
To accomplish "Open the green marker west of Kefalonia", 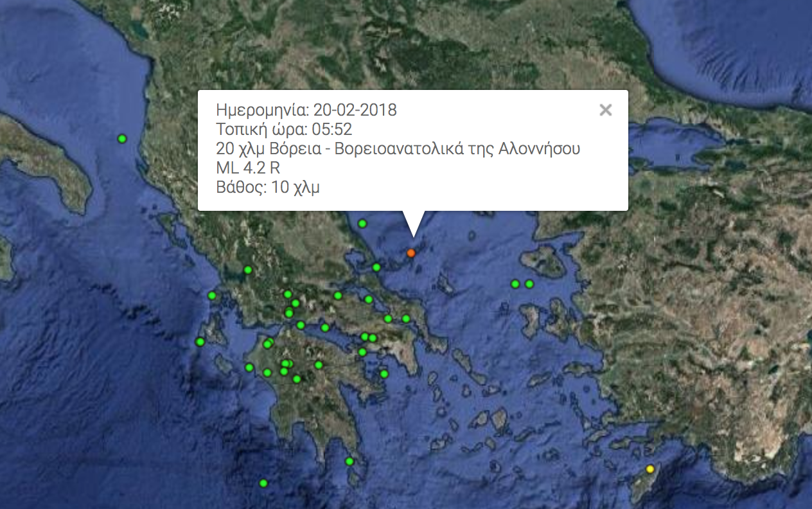I will pyautogui.click(x=200, y=342).
